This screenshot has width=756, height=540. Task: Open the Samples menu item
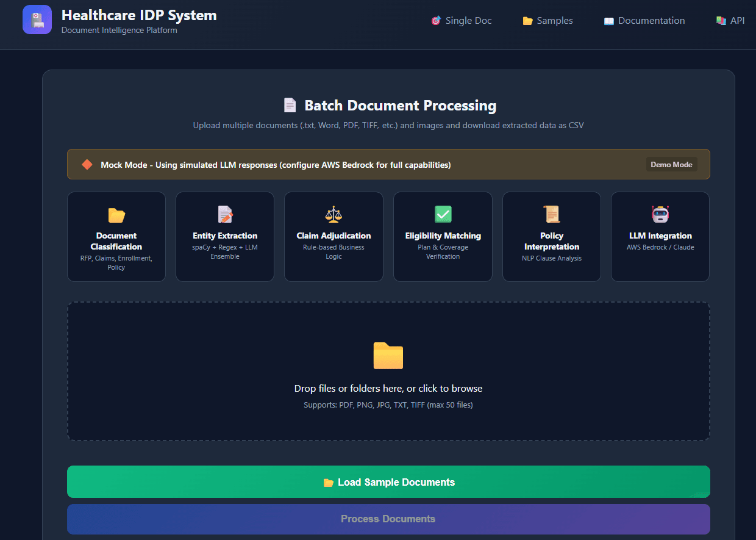coord(547,20)
